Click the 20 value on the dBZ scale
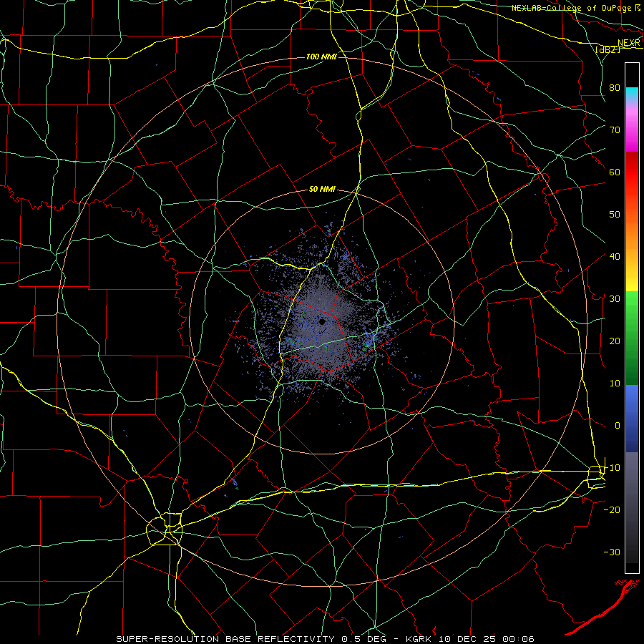The image size is (644, 644). (615, 341)
